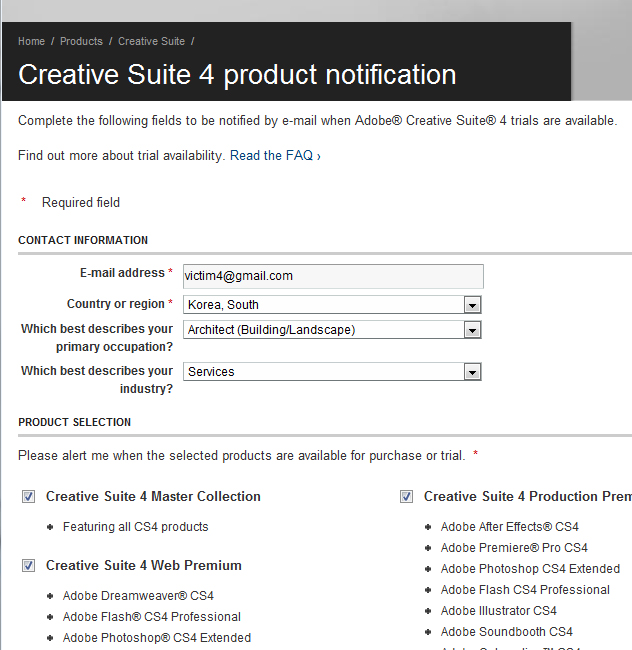Click the 'Required field' legend text

[x=81, y=203]
